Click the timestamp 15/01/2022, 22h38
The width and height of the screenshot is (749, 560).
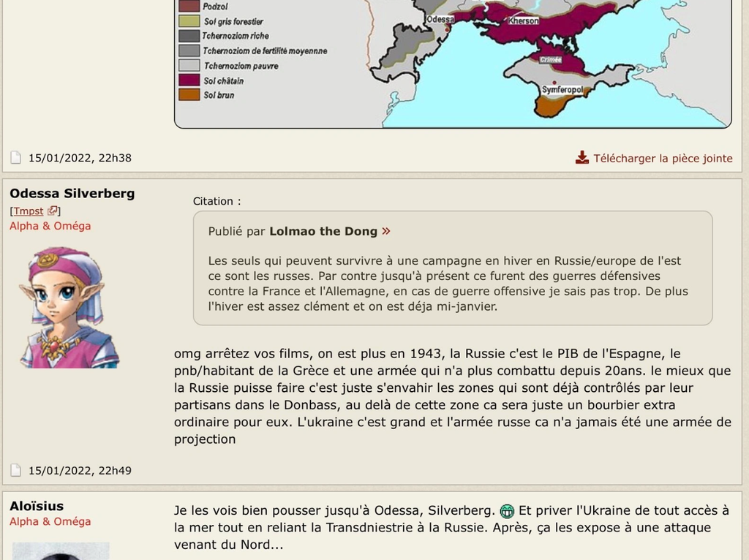click(80, 158)
